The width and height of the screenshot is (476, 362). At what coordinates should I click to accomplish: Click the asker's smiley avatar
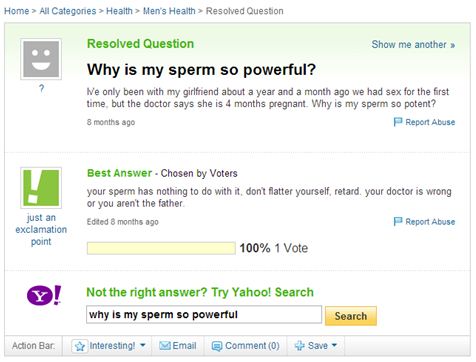coord(41,59)
